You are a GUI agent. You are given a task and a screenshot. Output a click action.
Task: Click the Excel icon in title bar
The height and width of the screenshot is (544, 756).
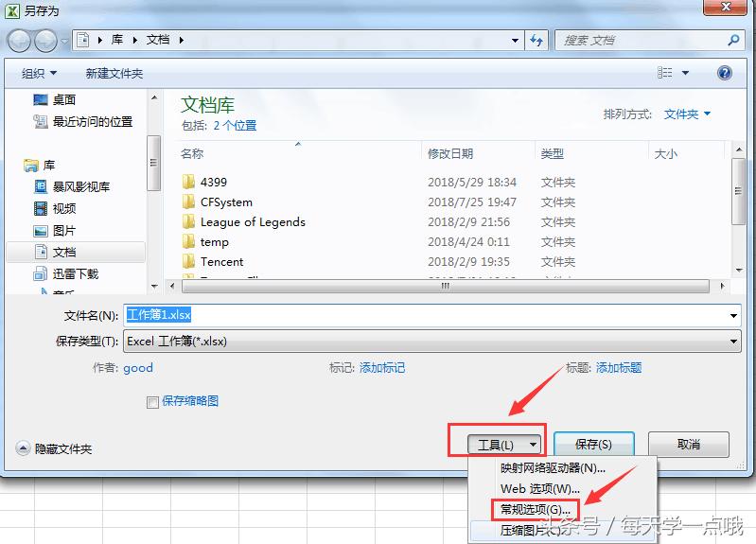click(x=11, y=9)
